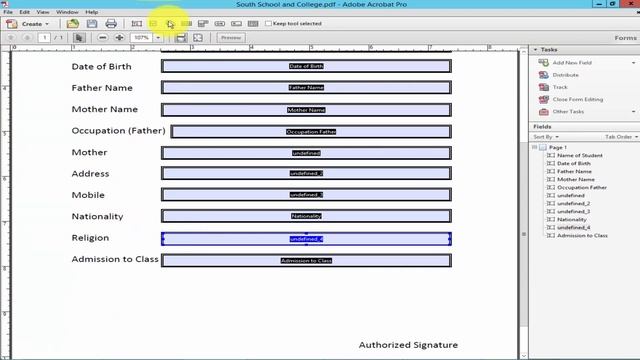Zoom in with plus icon
The height and width of the screenshot is (360, 640).
point(119,38)
